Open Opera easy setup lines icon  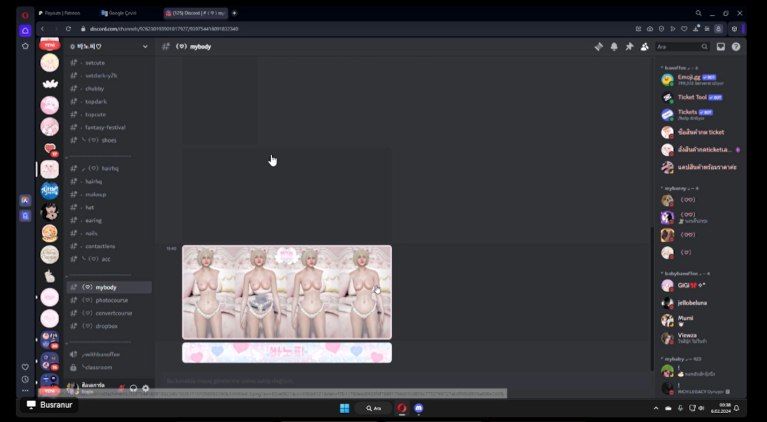[x=707, y=29]
